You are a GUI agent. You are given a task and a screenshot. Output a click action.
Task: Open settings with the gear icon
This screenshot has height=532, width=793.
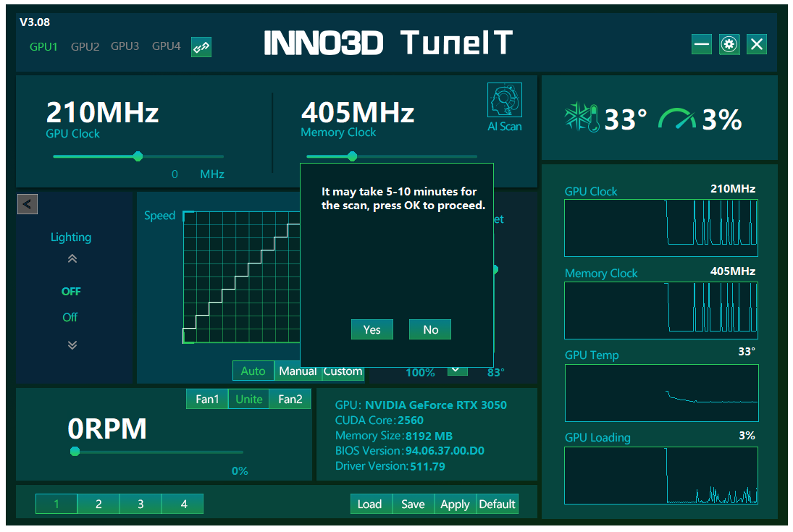click(x=729, y=44)
